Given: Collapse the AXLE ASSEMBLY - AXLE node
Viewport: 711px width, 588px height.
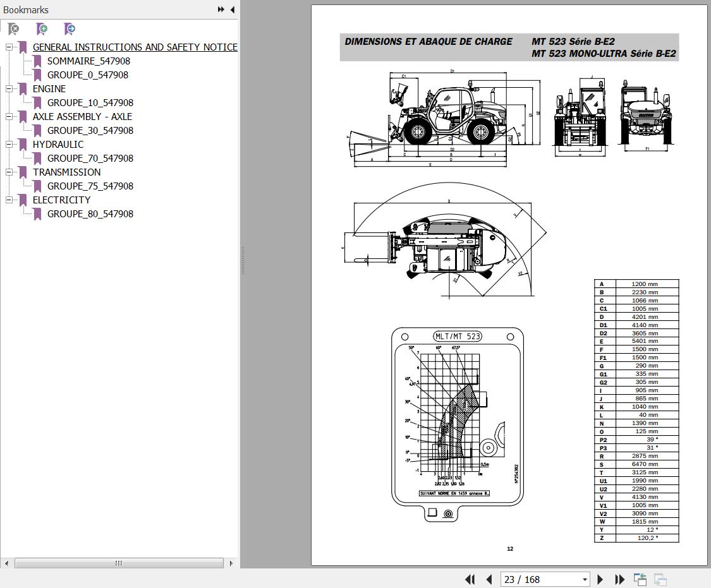Looking at the screenshot, I should click(x=9, y=116).
